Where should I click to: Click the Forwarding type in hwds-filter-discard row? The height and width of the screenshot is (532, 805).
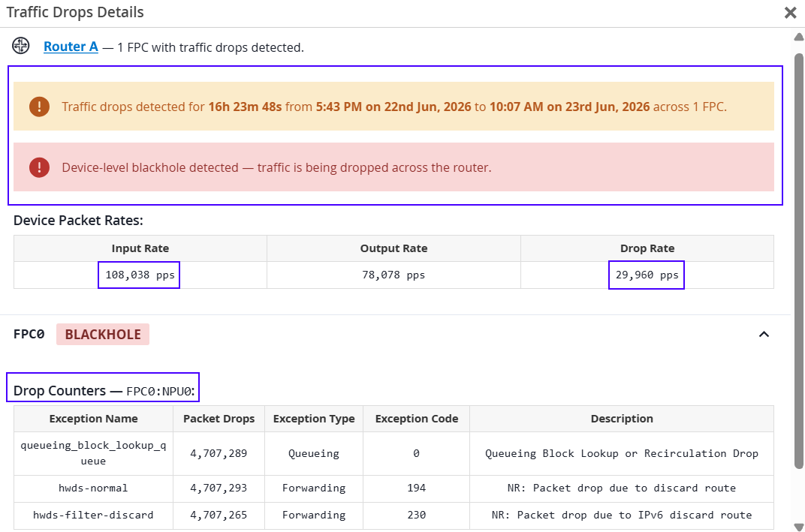pyautogui.click(x=314, y=515)
